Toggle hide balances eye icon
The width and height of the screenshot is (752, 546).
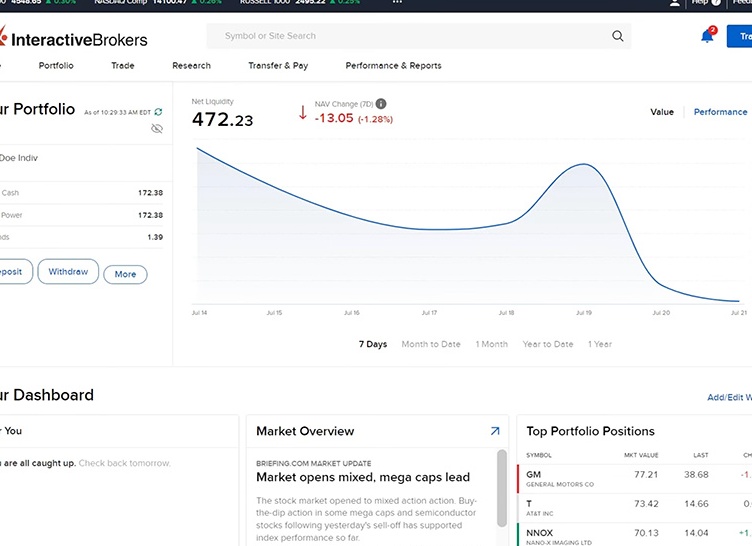tap(157, 129)
